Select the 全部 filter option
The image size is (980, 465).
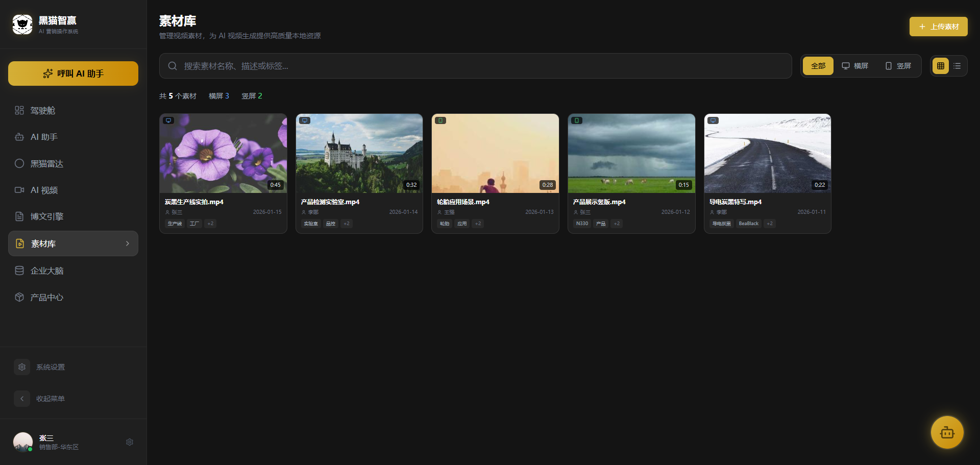(818, 66)
